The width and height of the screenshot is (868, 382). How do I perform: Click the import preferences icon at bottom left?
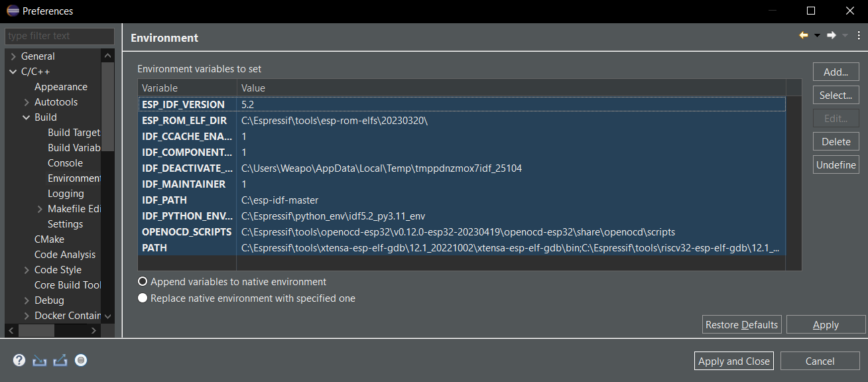[38, 359]
